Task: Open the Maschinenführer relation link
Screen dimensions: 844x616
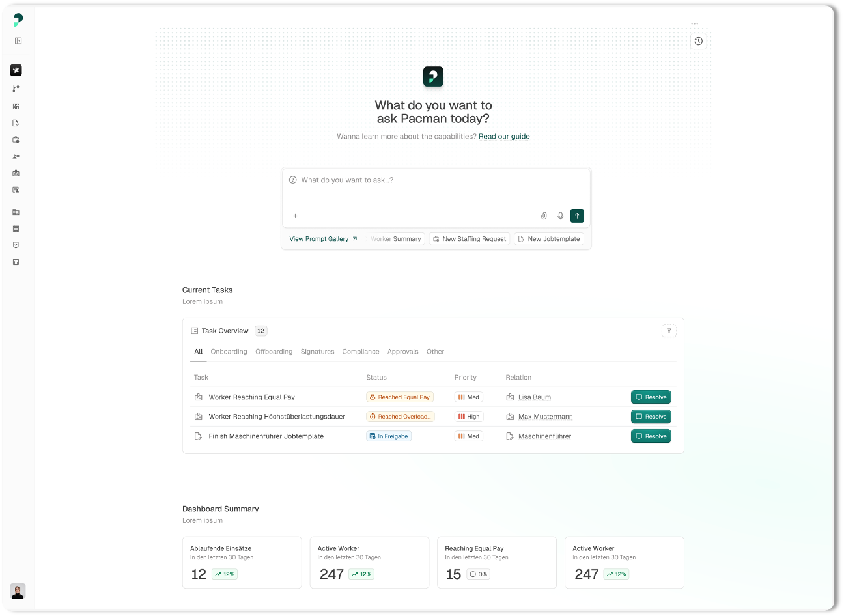Action: click(x=545, y=436)
